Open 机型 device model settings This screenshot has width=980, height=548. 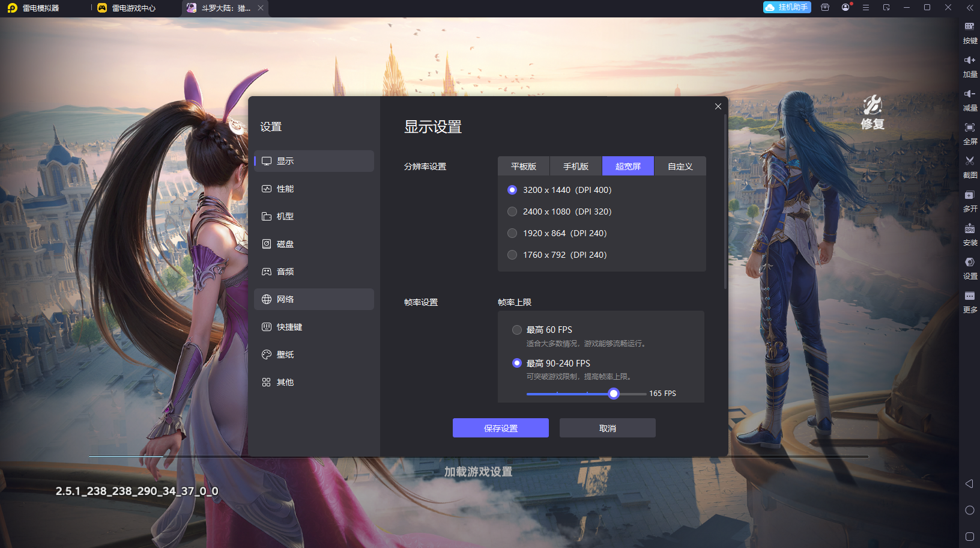(x=314, y=216)
